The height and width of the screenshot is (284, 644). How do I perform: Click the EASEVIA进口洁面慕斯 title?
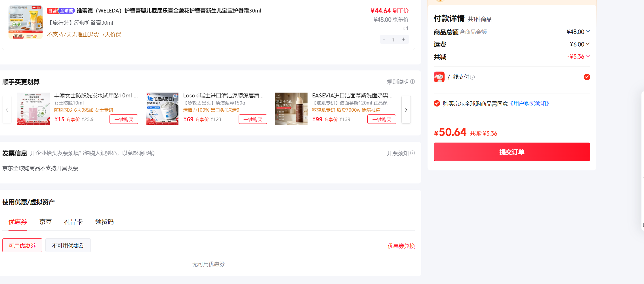tap(352, 96)
